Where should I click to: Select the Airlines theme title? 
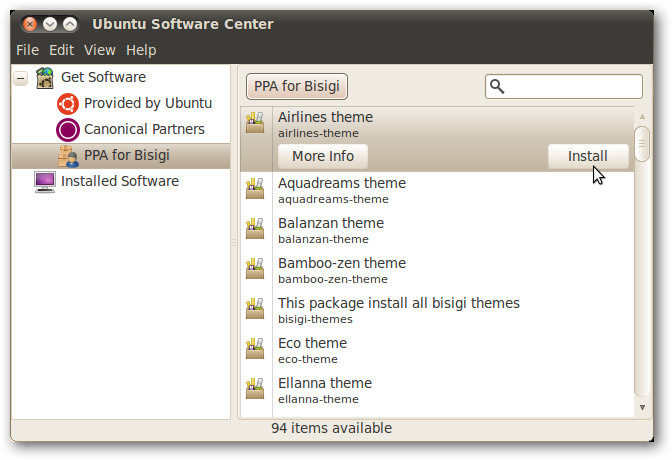tap(325, 117)
